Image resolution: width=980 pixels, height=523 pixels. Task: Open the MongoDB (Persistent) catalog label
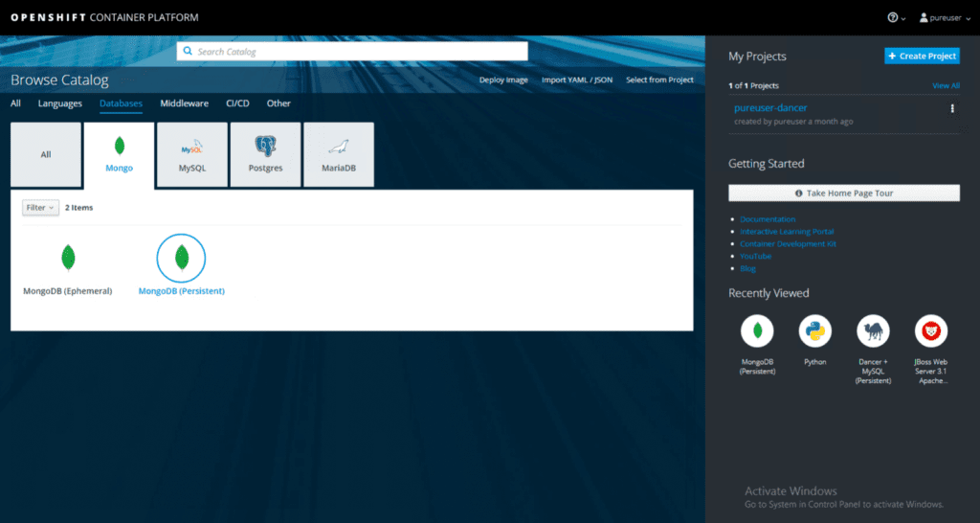[181, 291]
